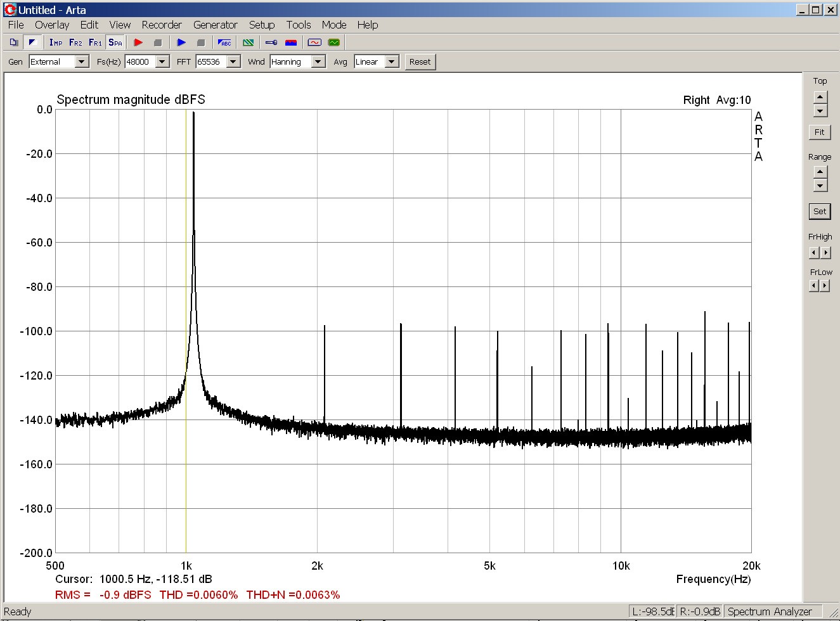Screen dimensions: 840x621
Task: Click the Set button
Action: [x=820, y=212]
